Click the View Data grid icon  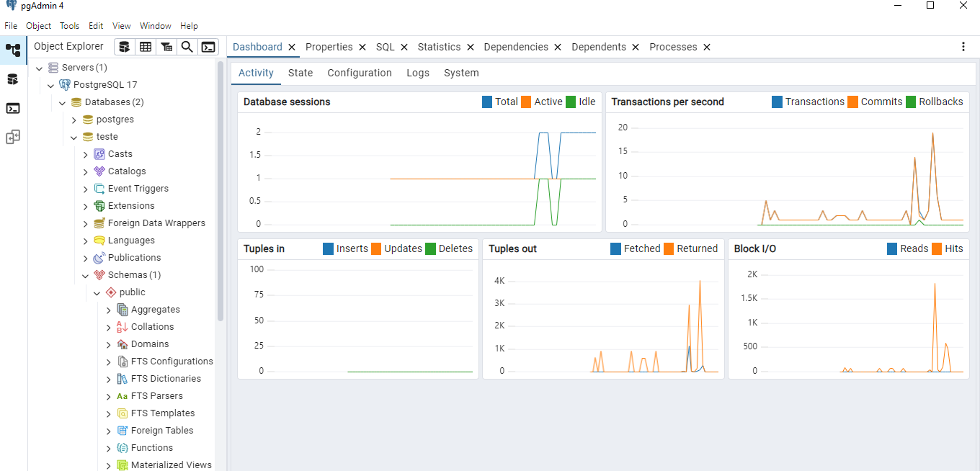tap(146, 46)
